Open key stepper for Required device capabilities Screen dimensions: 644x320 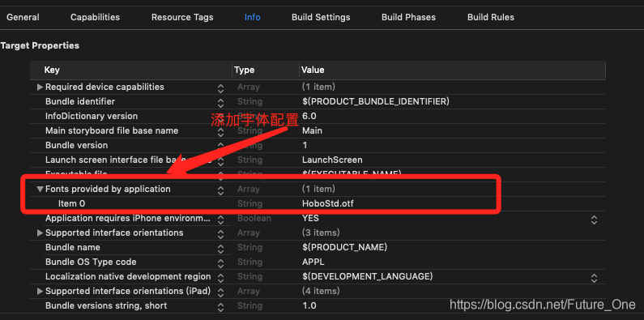coord(220,88)
